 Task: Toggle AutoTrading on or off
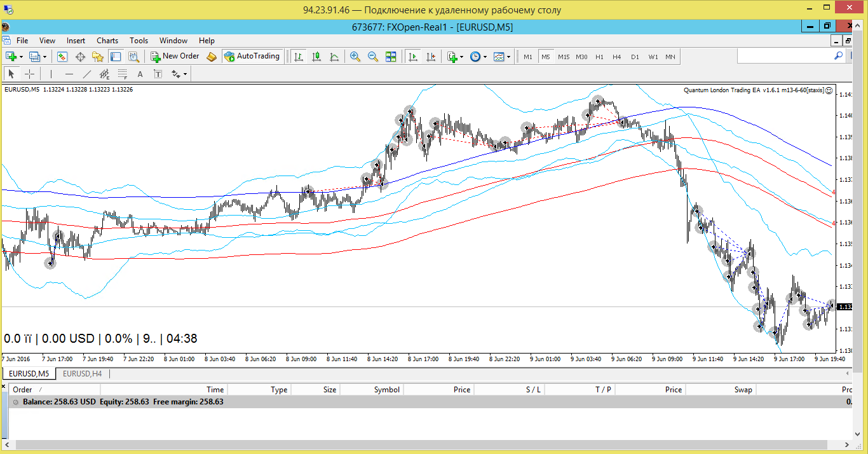tap(252, 56)
